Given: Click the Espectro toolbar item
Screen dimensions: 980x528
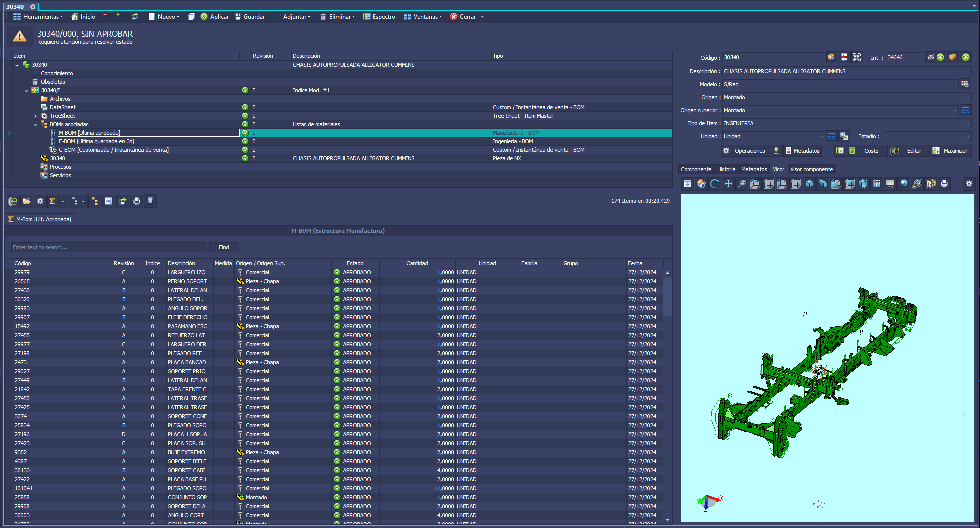Looking at the screenshot, I should 379,17.
